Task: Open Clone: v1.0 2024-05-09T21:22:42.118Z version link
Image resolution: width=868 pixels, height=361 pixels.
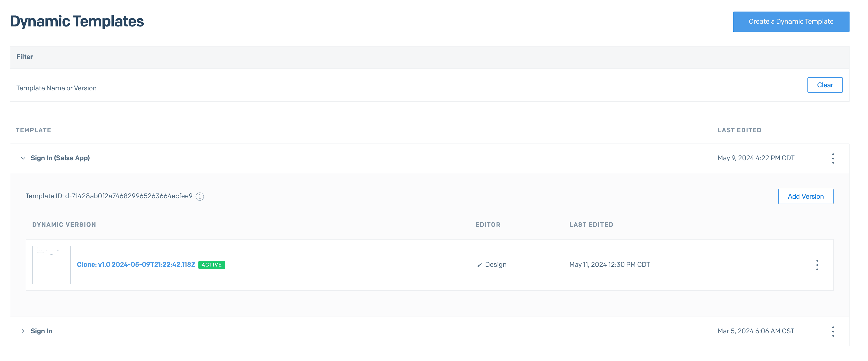Action: [136, 265]
